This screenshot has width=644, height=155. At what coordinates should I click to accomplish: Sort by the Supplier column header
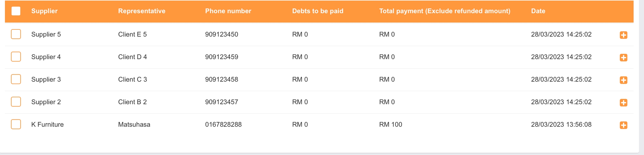[x=44, y=11]
